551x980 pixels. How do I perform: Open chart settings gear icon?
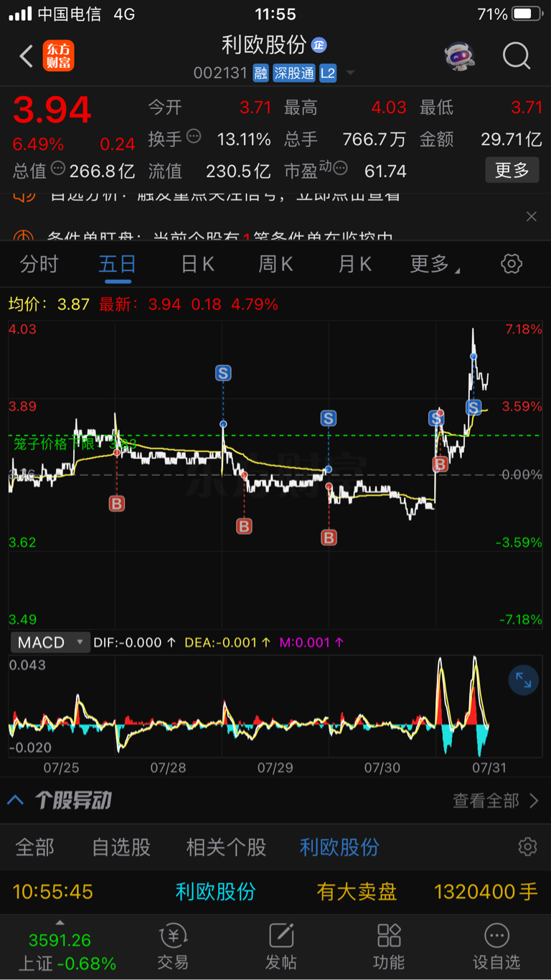pyautogui.click(x=511, y=263)
